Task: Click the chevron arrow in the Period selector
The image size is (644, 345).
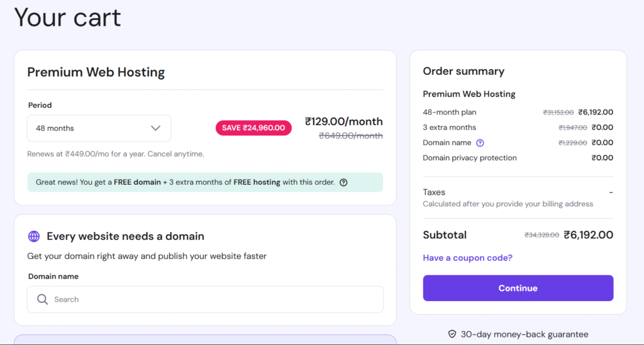Action: pyautogui.click(x=156, y=128)
